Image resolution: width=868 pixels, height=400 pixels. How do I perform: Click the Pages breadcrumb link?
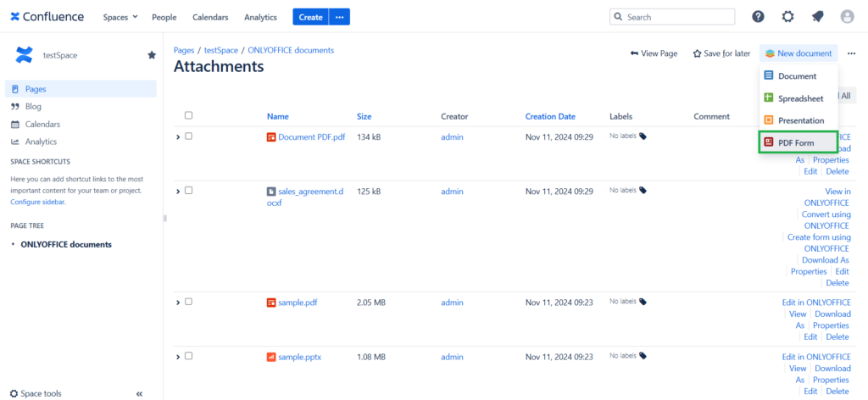(x=184, y=50)
